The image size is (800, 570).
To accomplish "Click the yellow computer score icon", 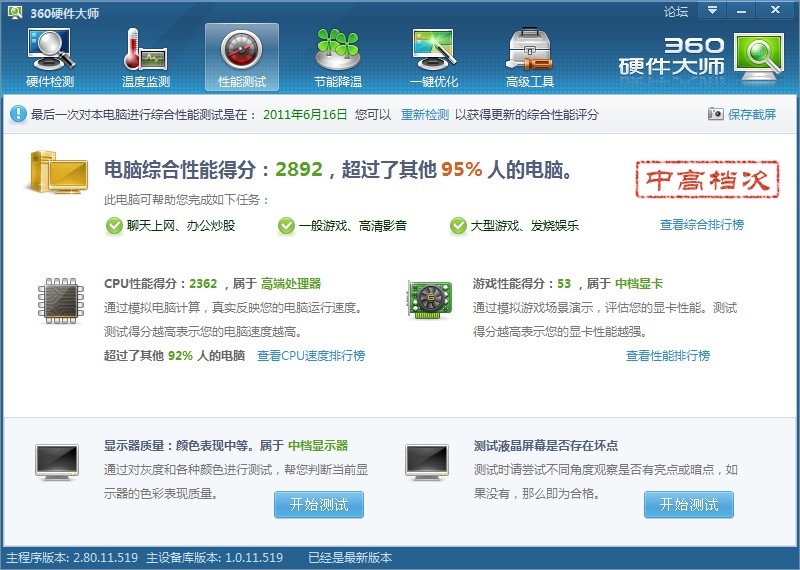I will 57,171.
